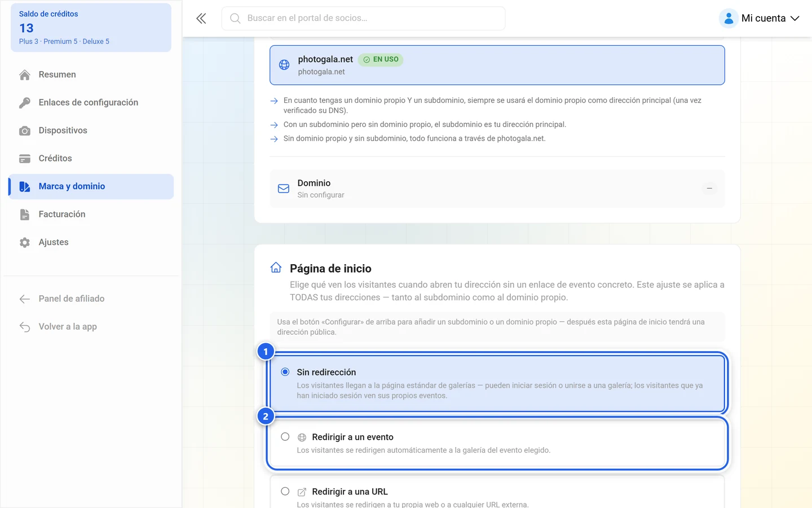812x508 pixels.
Task: Open the Mi cuenta dropdown chevron
Action: 795,19
